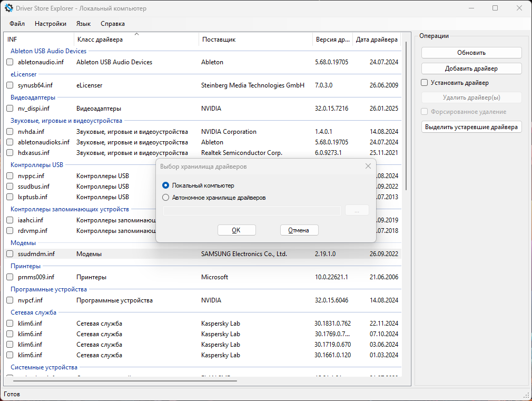The height and width of the screenshot is (401, 532).
Task: Click the horizontal scrollbar of the driver list
Action: (x=125, y=381)
